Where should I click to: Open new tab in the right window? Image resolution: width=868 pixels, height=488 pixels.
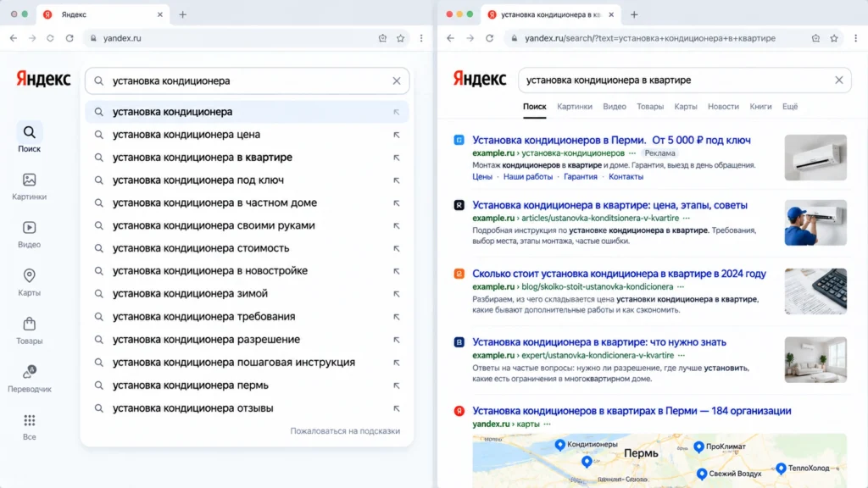tap(634, 14)
